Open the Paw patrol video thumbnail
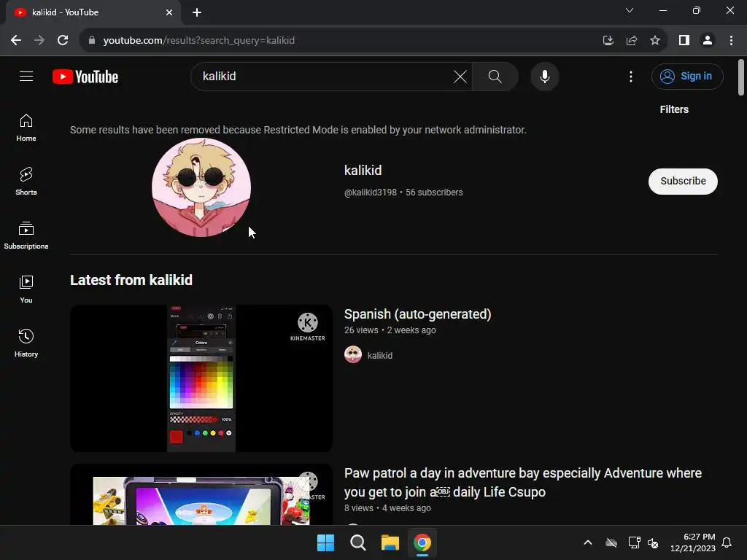This screenshot has width=747, height=560. pos(201,495)
